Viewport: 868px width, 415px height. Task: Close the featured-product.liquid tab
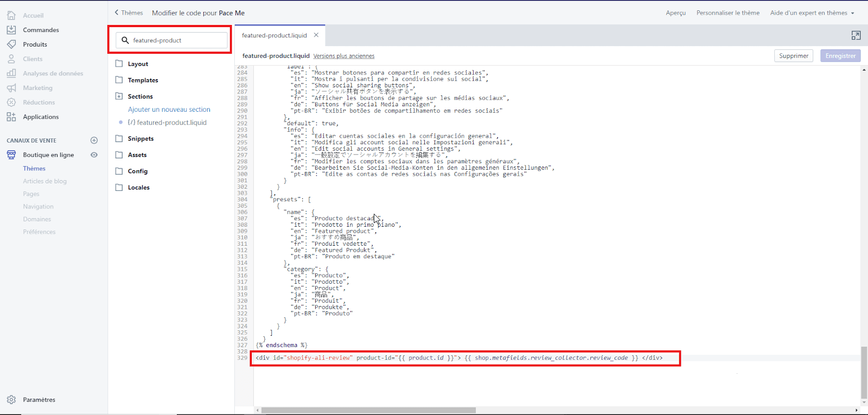tap(316, 35)
